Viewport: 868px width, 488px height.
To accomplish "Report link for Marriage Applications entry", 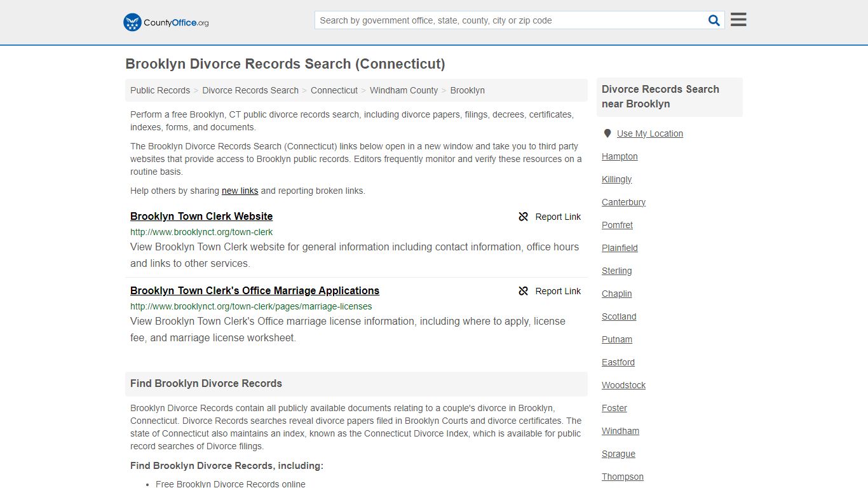I will point(558,291).
